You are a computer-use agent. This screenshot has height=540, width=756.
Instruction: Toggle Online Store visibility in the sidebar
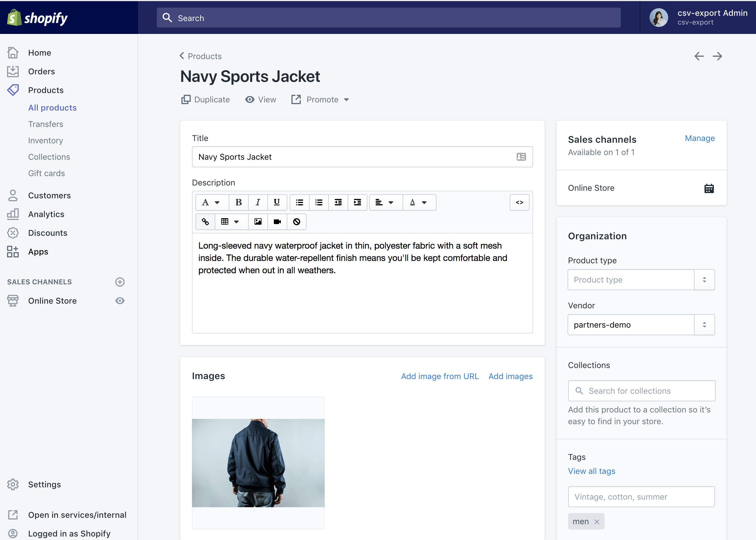point(120,301)
